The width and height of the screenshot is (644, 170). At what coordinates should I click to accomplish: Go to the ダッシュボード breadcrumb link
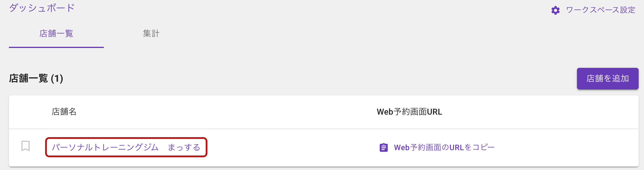click(x=42, y=8)
